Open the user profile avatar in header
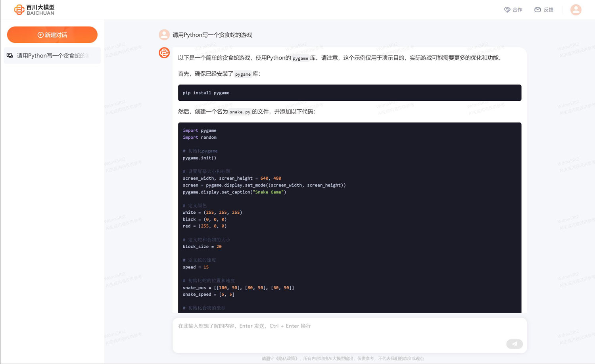The width and height of the screenshot is (595, 364). pyautogui.click(x=576, y=10)
